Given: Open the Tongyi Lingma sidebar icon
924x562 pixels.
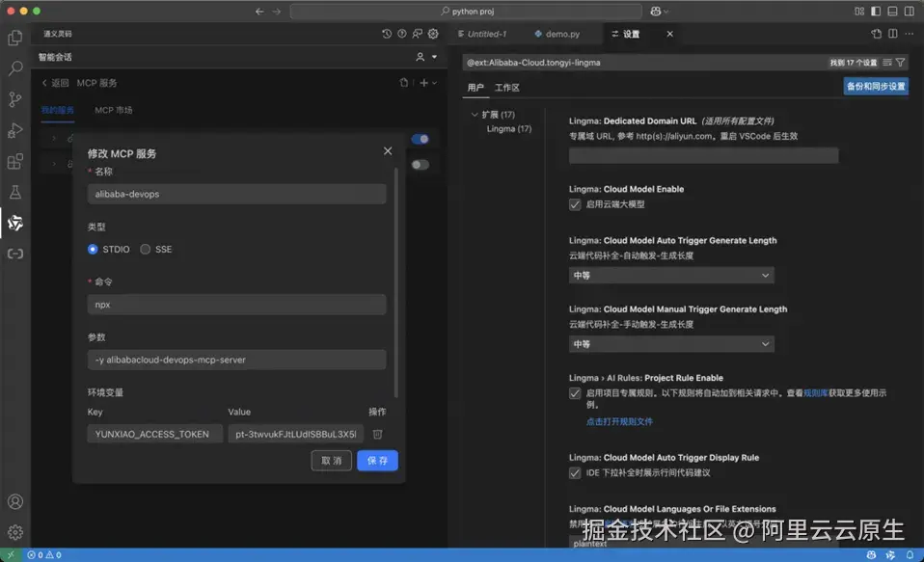Looking at the screenshot, I should pyautogui.click(x=15, y=223).
